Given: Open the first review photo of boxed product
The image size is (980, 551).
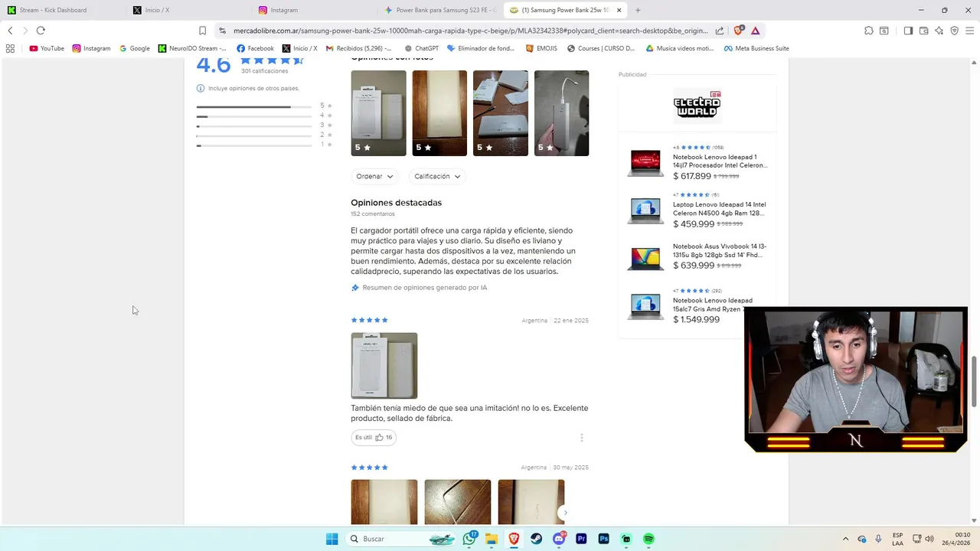Looking at the screenshot, I should point(378,113).
